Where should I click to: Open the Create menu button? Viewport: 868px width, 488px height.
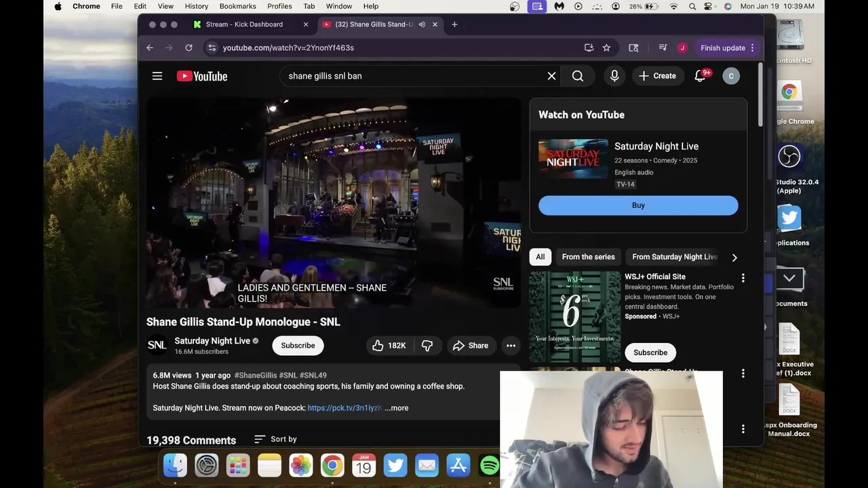[657, 76]
